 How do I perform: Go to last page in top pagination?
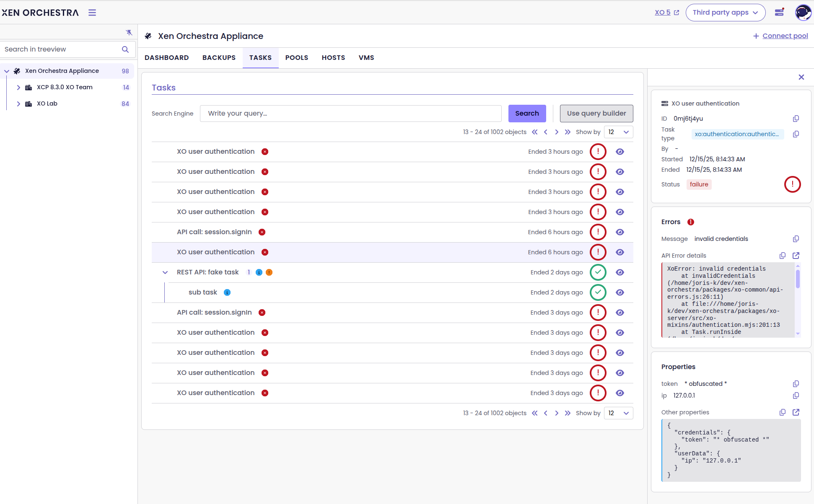point(568,132)
